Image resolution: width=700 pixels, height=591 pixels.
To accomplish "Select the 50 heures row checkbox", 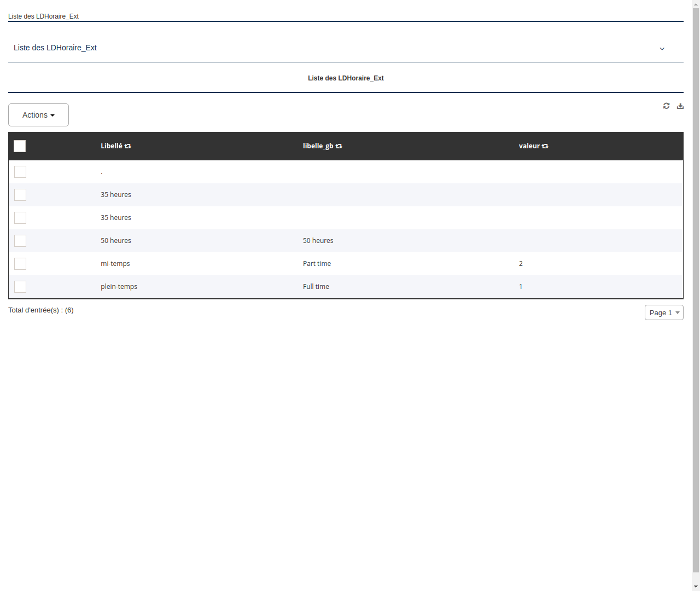I will (x=20, y=241).
